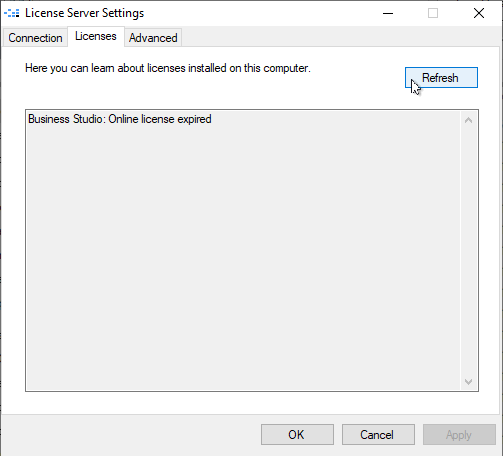The height and width of the screenshot is (456, 503).
Task: Click the maximize window button
Action: pyautogui.click(x=433, y=13)
